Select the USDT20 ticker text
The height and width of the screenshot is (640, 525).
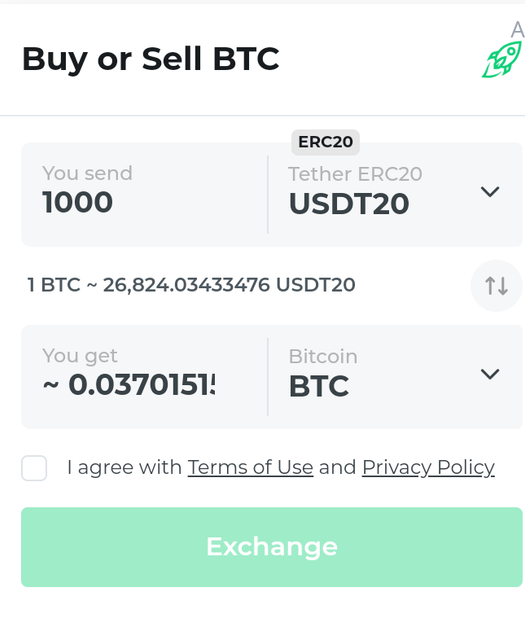click(x=349, y=204)
